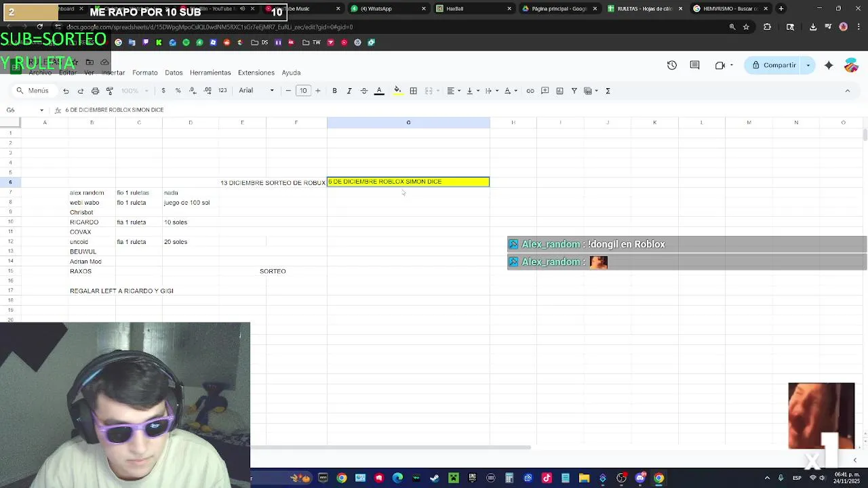Insert a comment
Image resolution: width=868 pixels, height=488 pixels.
click(x=545, y=91)
